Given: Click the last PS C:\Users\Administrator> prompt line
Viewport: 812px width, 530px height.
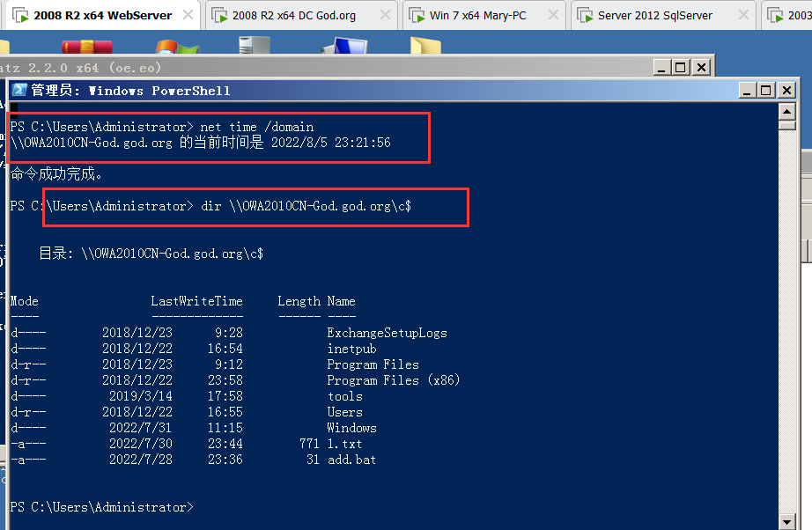Looking at the screenshot, I should point(101,507).
